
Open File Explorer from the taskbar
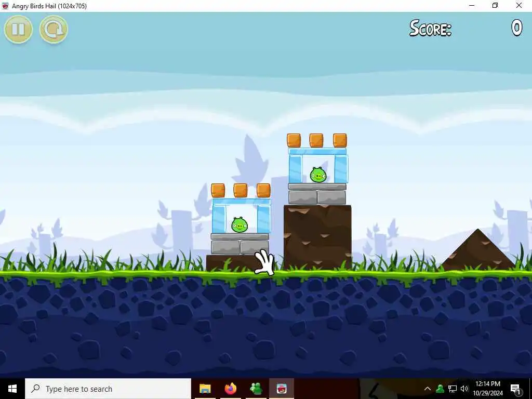point(205,389)
